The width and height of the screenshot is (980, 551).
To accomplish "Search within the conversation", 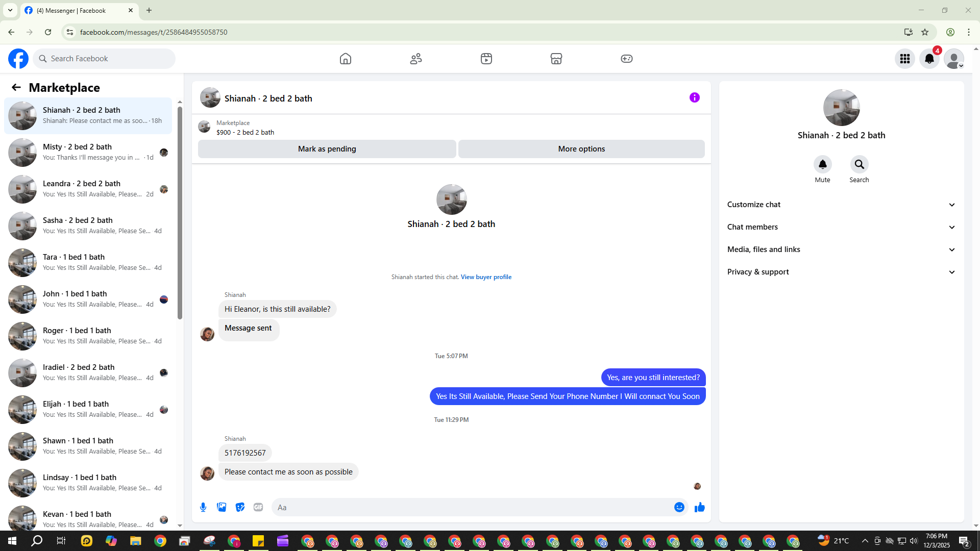I will [860, 164].
